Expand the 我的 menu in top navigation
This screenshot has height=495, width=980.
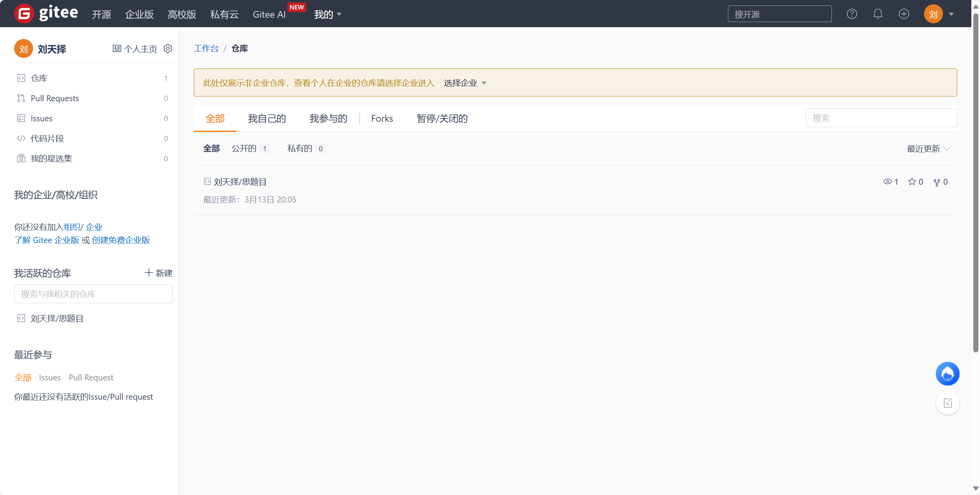click(327, 15)
